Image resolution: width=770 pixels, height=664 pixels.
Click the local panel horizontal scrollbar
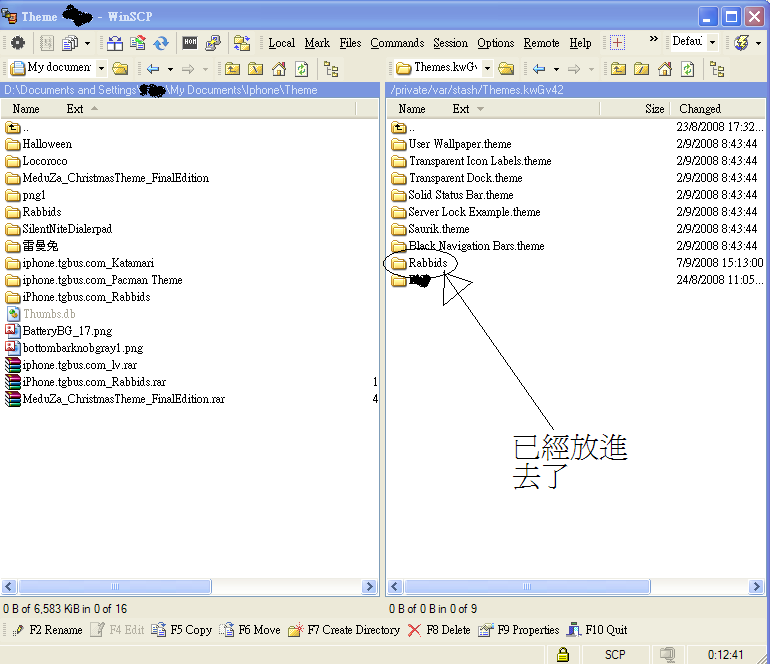point(190,587)
